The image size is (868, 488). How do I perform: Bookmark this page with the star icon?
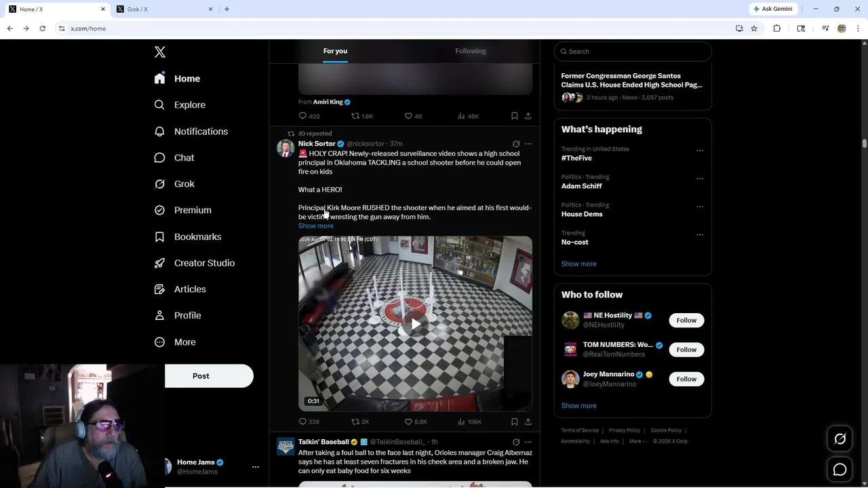tap(754, 28)
